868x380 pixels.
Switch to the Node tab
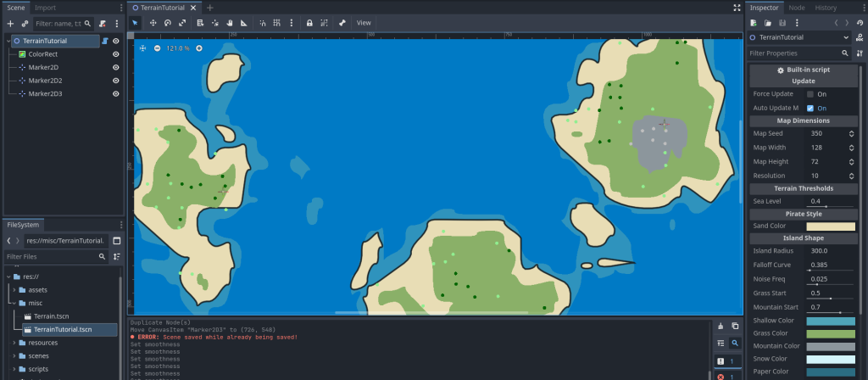797,8
